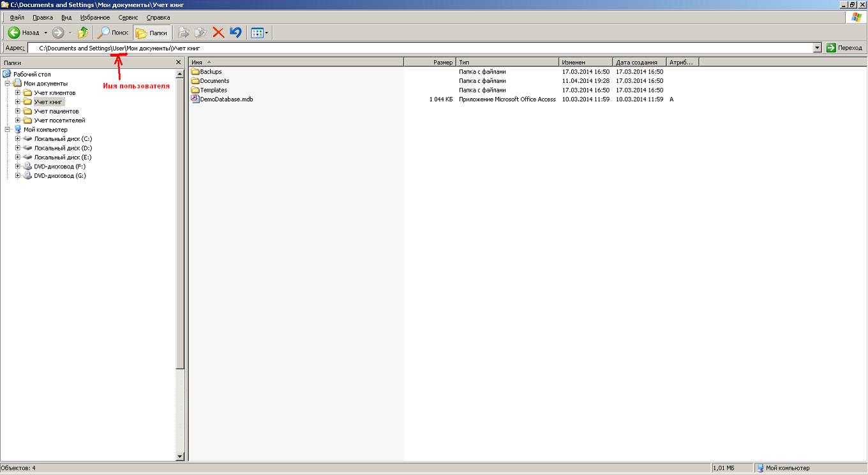868x475 pixels.
Task: Open the address bar dropdown arrow
Action: click(817, 48)
